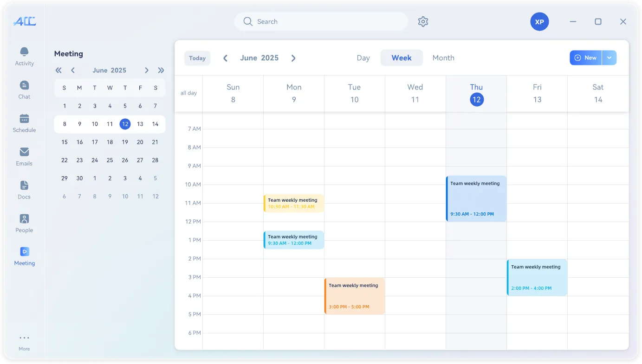This screenshot has width=642, height=364.
Task: Select the Meeting video icon
Action: click(25, 251)
